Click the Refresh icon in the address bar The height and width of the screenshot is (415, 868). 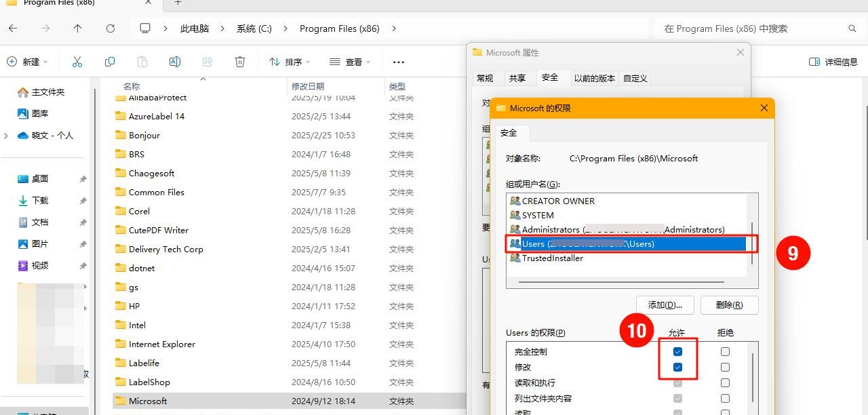(x=111, y=28)
